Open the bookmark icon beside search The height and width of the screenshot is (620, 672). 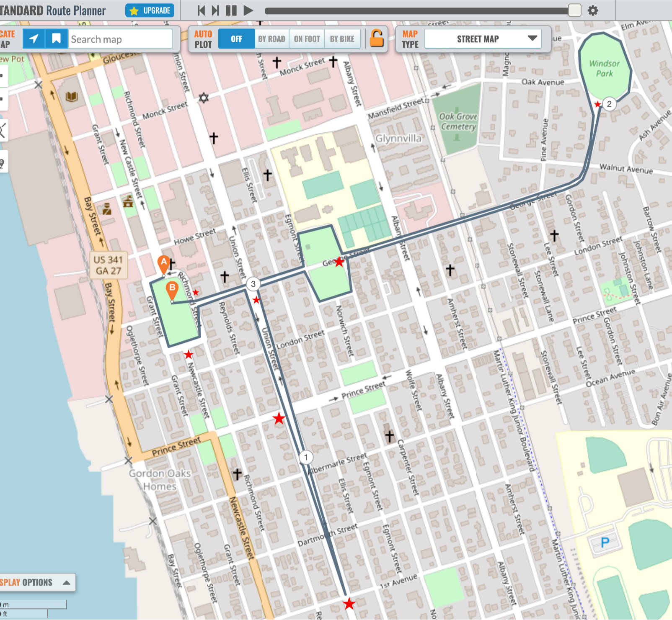[56, 39]
